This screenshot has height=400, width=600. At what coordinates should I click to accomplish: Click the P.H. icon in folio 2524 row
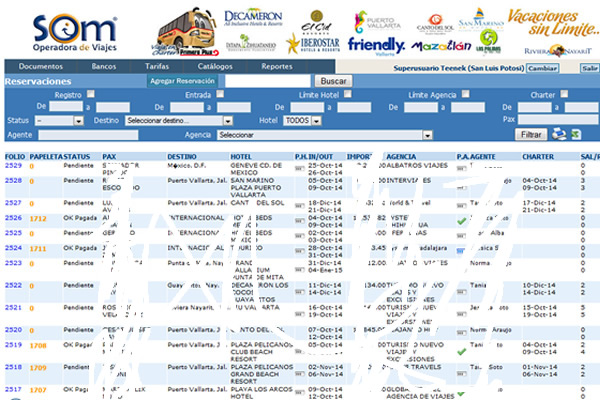300,251
